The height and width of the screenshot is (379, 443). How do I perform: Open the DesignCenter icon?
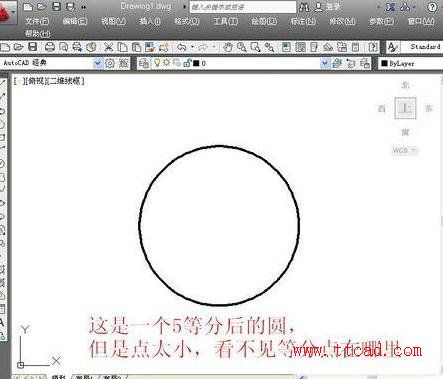(x=300, y=47)
